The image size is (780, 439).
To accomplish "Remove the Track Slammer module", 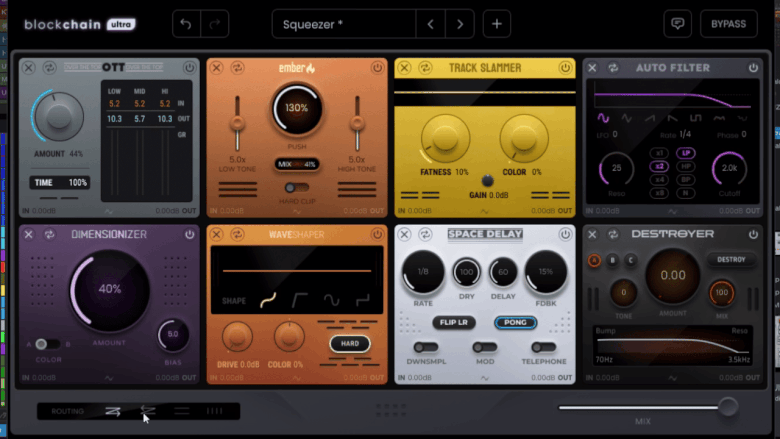I will (x=404, y=67).
